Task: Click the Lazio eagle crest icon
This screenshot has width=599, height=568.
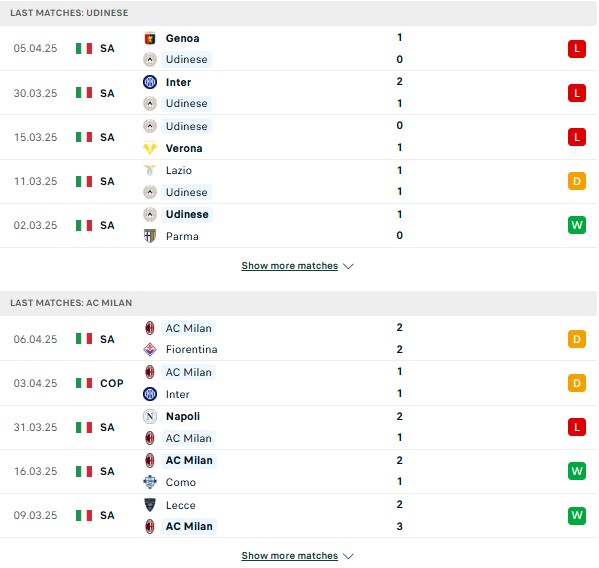Action: 150,170
